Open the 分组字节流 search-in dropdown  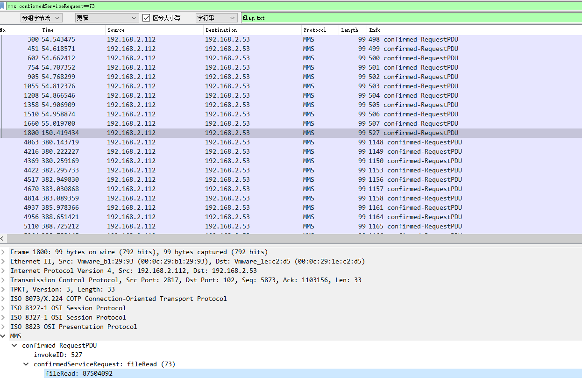point(41,18)
